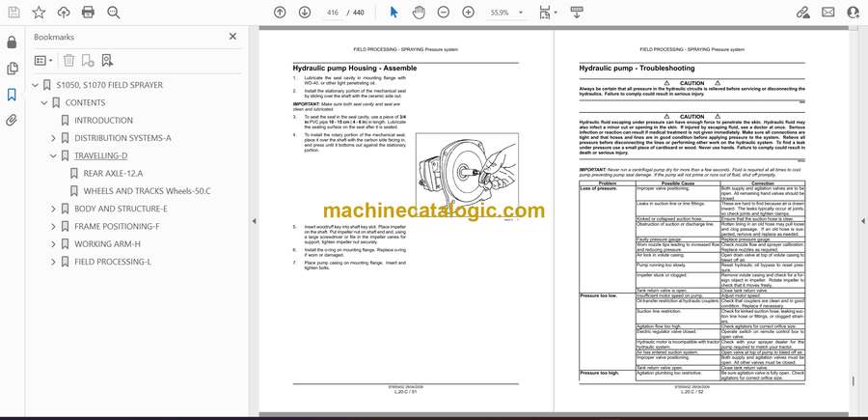Open the share with others icon

[x=854, y=13]
